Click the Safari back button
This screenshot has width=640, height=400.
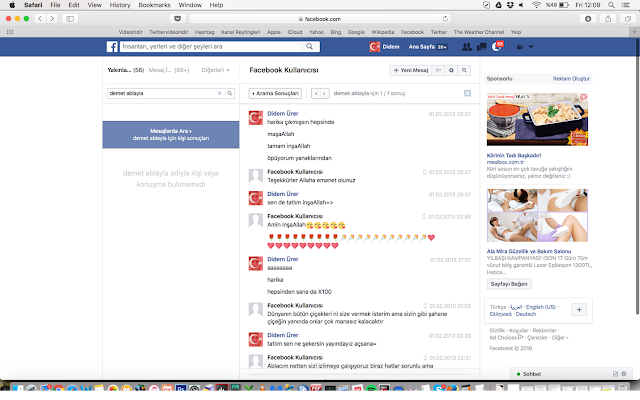pyautogui.click(x=40, y=19)
